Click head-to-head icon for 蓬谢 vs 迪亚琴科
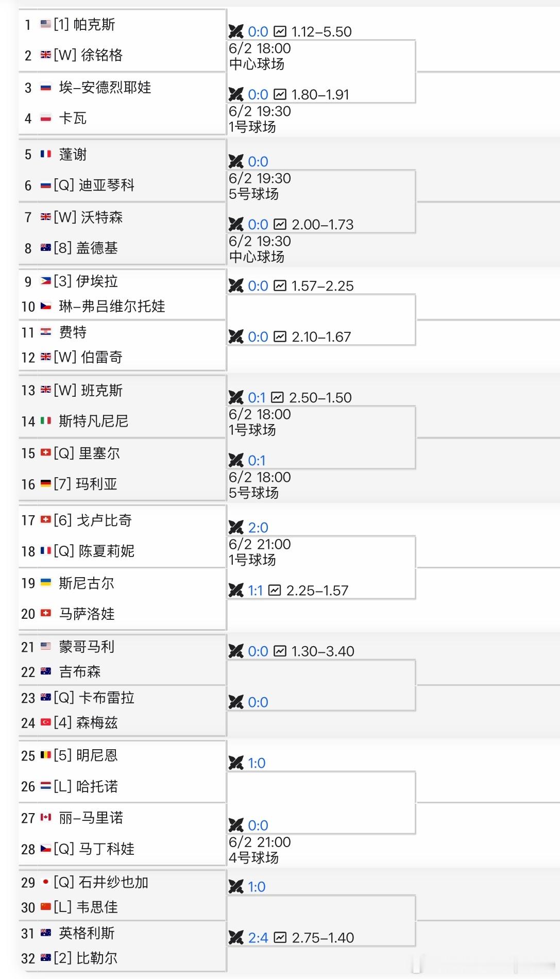This screenshot has width=560, height=979. (236, 161)
